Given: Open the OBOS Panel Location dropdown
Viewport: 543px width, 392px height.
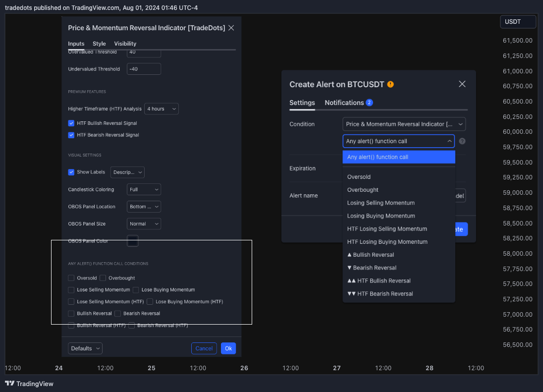Looking at the screenshot, I should coord(144,207).
